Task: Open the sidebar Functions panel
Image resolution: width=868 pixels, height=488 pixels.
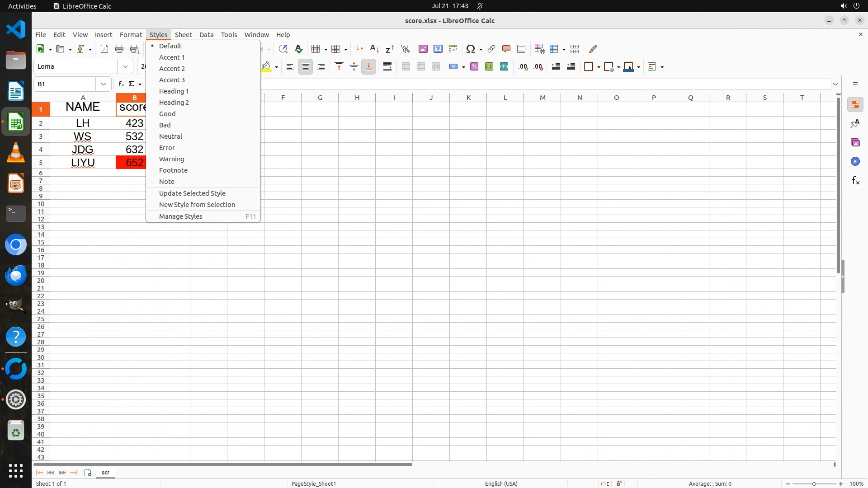Action: (x=855, y=181)
